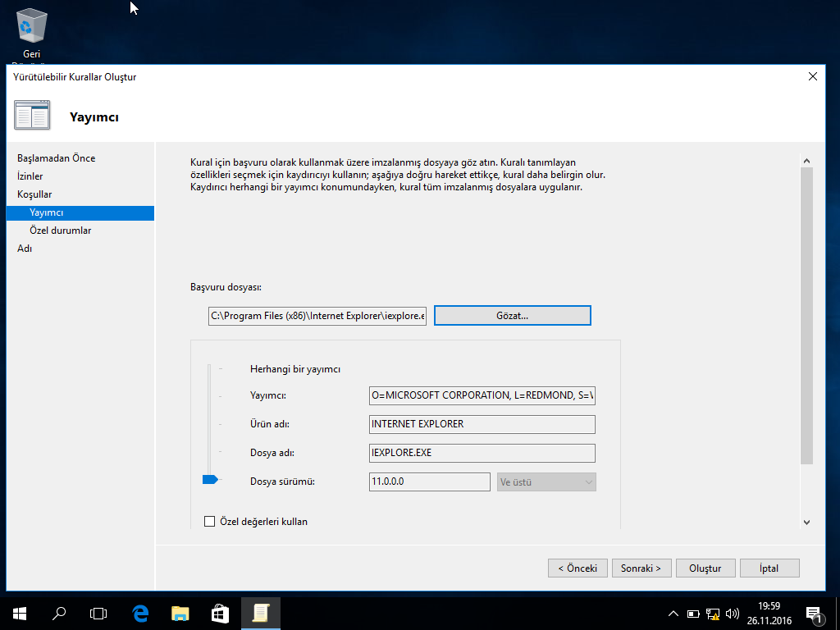Launch Microsoft Edge from the taskbar
This screenshot has height=630, width=840.
pos(140,613)
